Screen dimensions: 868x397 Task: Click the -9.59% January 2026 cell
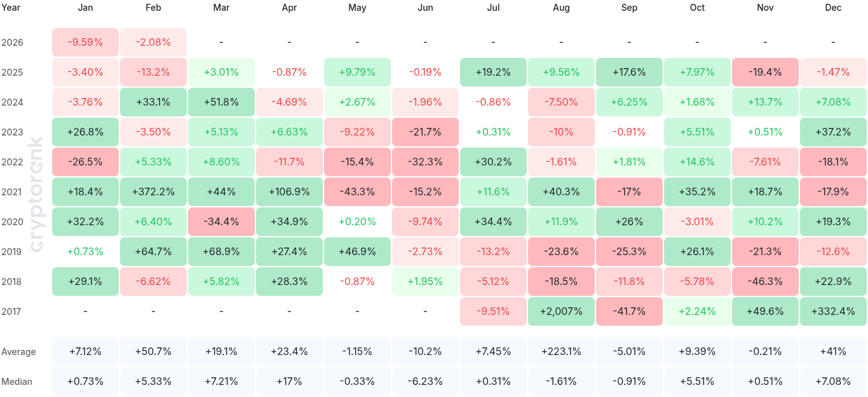pyautogui.click(x=85, y=42)
